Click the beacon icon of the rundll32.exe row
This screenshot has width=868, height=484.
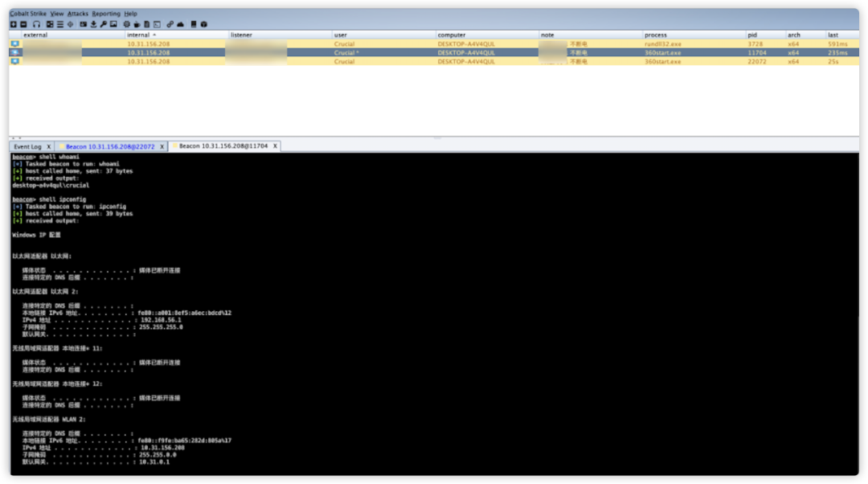click(15, 43)
